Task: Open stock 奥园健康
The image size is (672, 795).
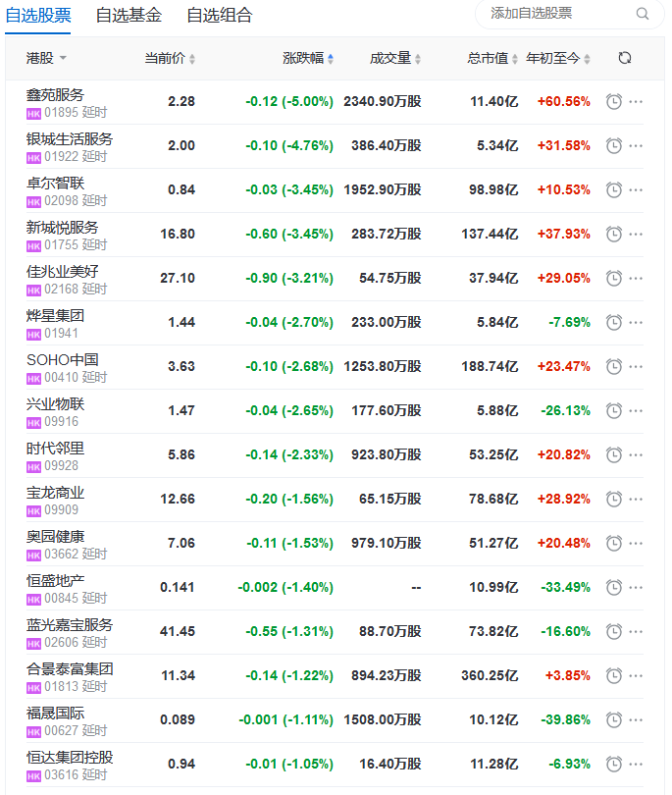Action: coord(55,536)
